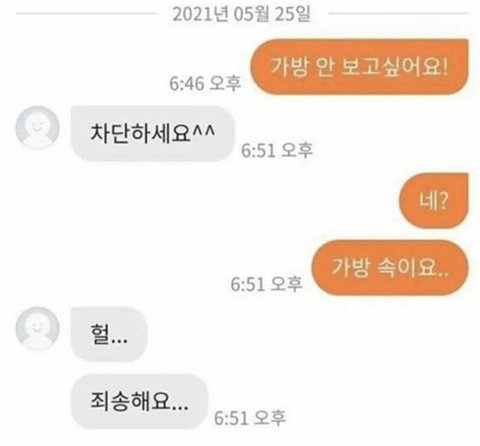Select the gray 죄송해요... message bubble

click(139, 401)
